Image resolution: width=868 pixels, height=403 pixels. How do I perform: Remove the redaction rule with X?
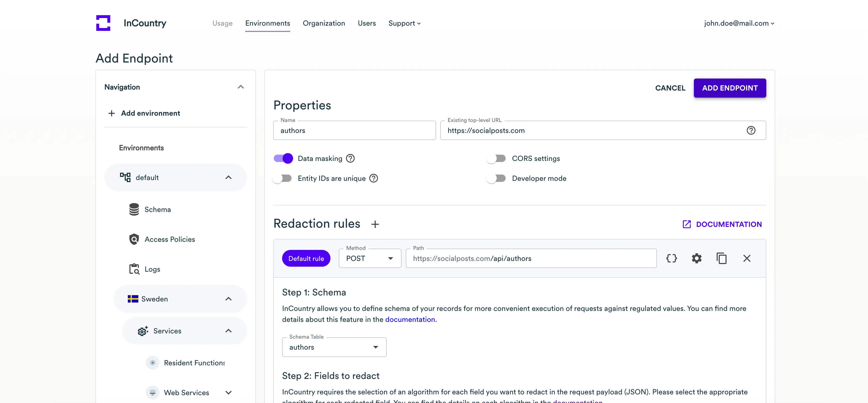pos(747,258)
